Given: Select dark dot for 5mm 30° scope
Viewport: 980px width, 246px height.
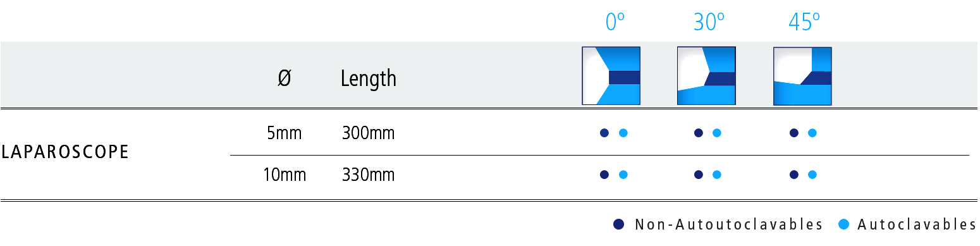Looking at the screenshot, I should click(x=699, y=133).
